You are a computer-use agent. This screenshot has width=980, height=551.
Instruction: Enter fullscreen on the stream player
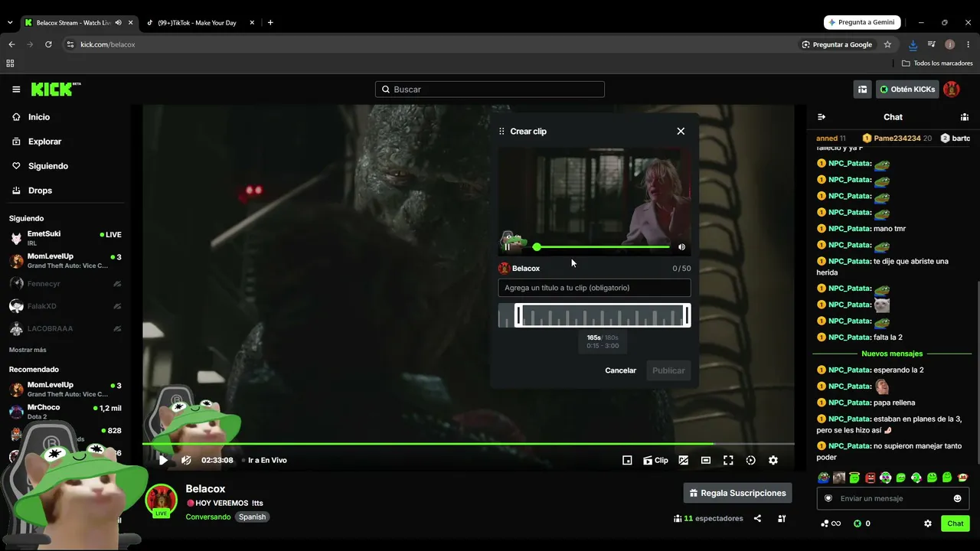(x=728, y=460)
